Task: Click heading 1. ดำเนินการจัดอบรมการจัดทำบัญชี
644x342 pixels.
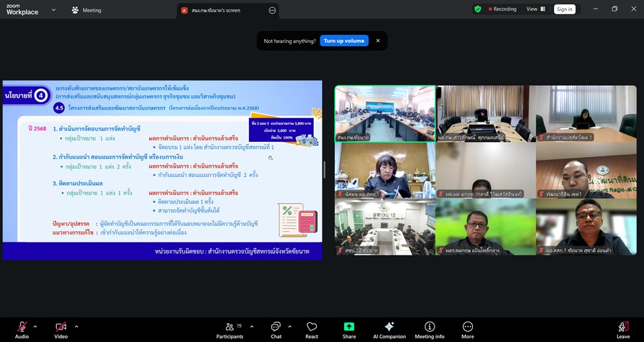Action: (96, 129)
